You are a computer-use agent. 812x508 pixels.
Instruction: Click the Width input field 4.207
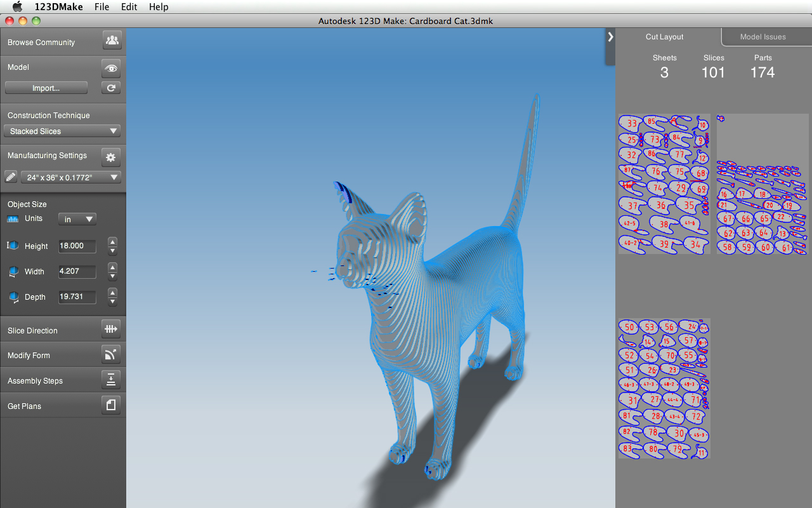pyautogui.click(x=77, y=272)
